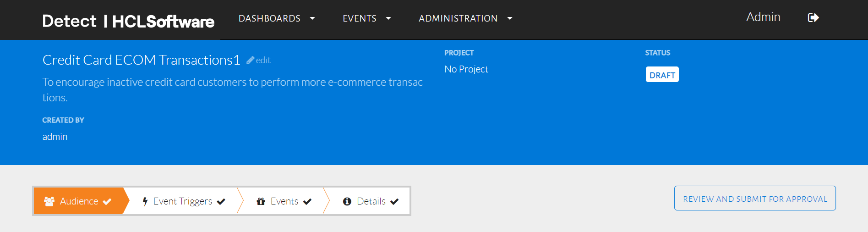Click the checkmark on the Audience step
This screenshot has width=868, height=232.
tap(107, 201)
